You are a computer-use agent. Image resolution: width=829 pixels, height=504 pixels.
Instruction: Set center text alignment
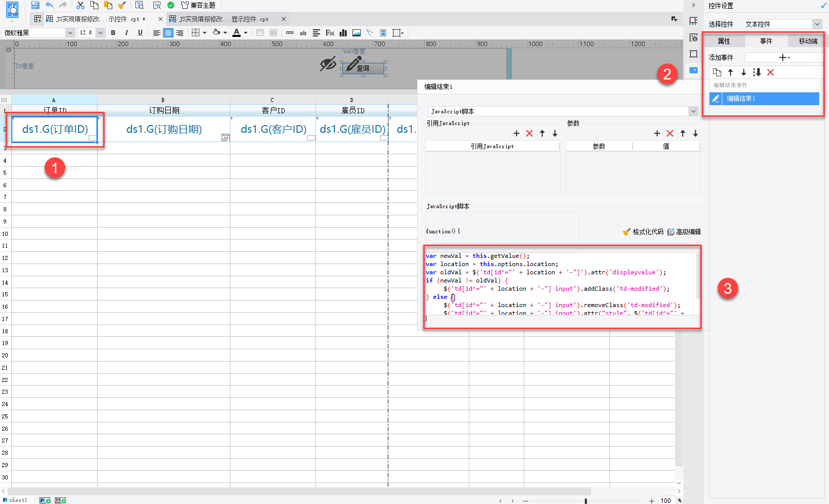pos(168,33)
